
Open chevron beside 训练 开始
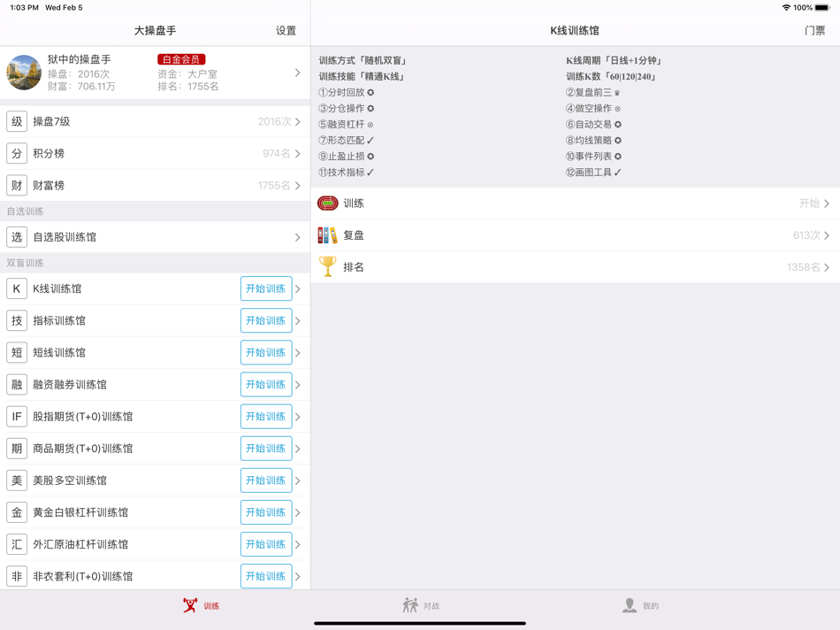coord(827,204)
